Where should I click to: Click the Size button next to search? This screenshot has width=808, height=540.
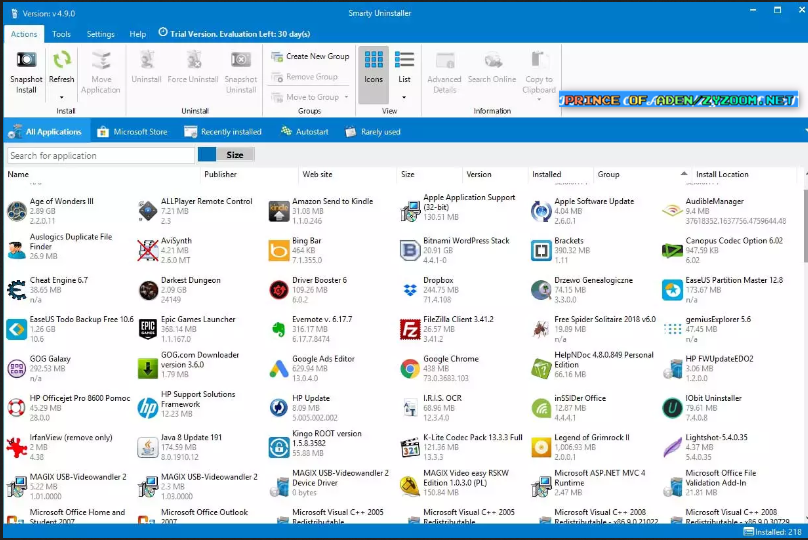point(235,155)
